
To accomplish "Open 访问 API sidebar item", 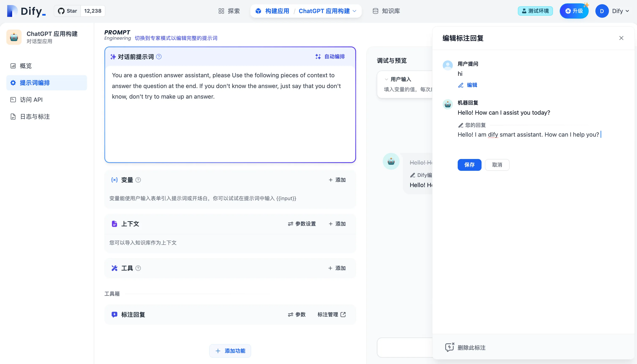I will point(31,99).
